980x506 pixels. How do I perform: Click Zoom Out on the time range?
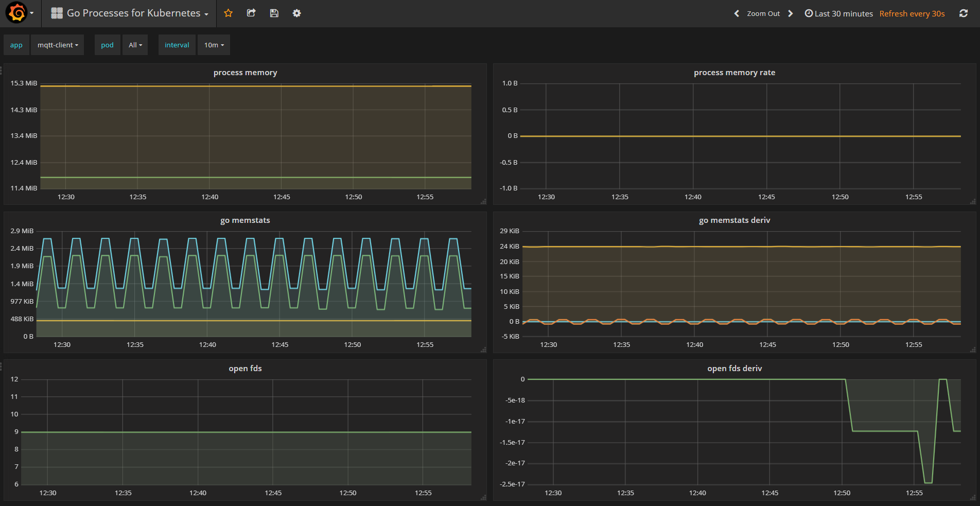tap(763, 13)
